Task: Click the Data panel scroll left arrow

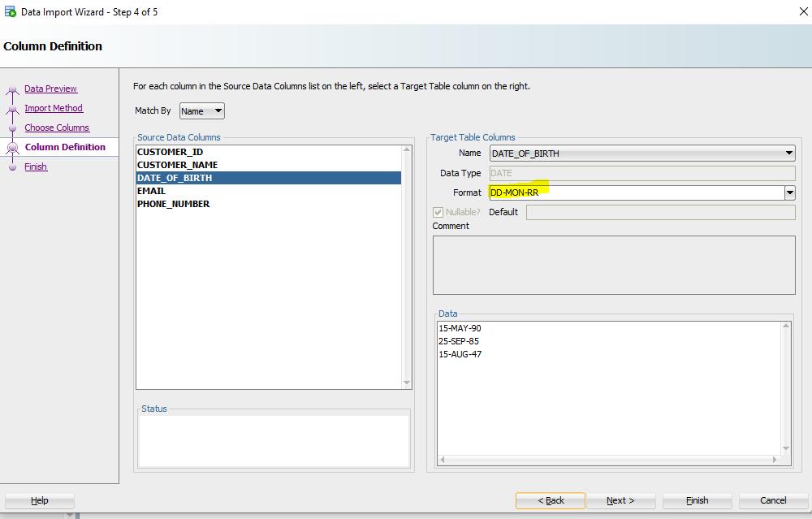Action: 443,460
